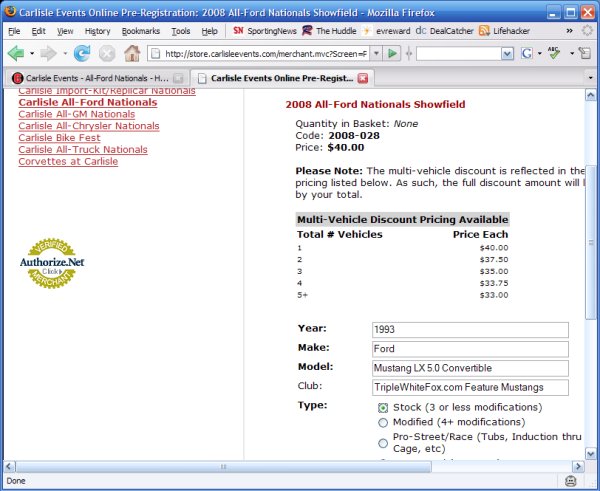Image resolution: width=600 pixels, height=491 pixels.
Task: Click the vertical scrollbar up arrow
Action: tap(591, 95)
